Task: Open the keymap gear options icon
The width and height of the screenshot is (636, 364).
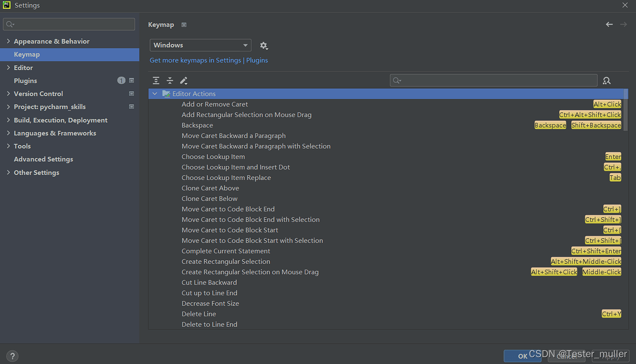Action: [263, 46]
